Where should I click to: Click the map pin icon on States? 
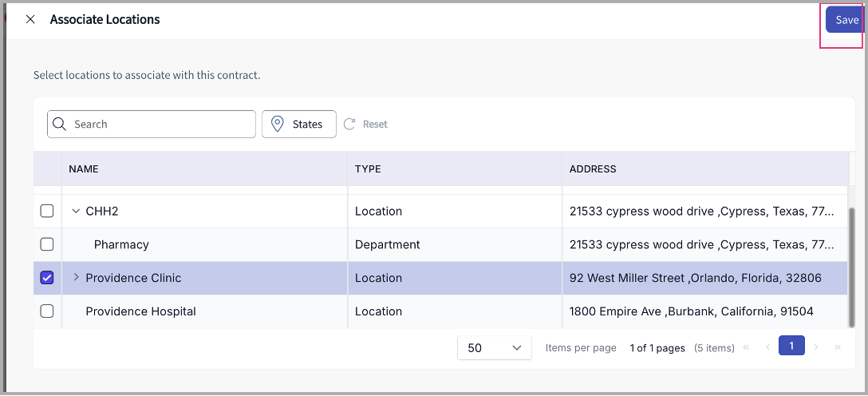tap(278, 125)
